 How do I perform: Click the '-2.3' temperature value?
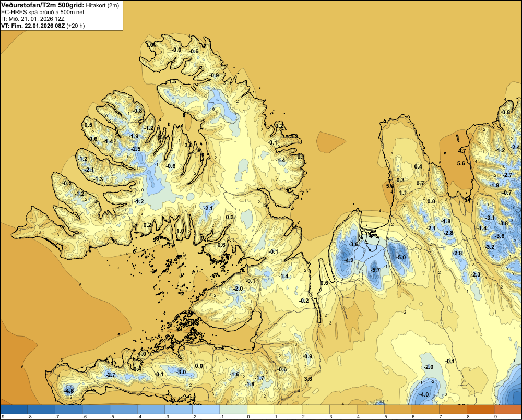click(x=476, y=274)
